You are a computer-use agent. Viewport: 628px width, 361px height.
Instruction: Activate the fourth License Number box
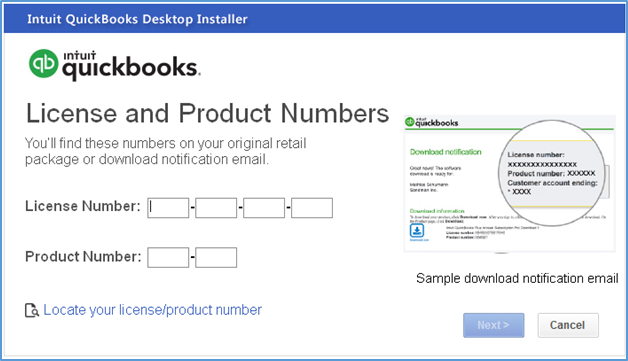pos(312,208)
